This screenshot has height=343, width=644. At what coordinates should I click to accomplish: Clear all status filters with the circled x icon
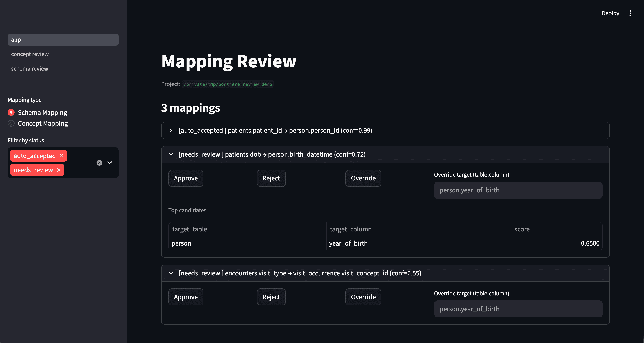point(99,163)
